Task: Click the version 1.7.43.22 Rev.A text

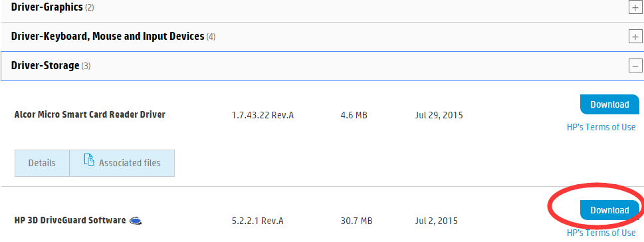Action: tap(263, 116)
